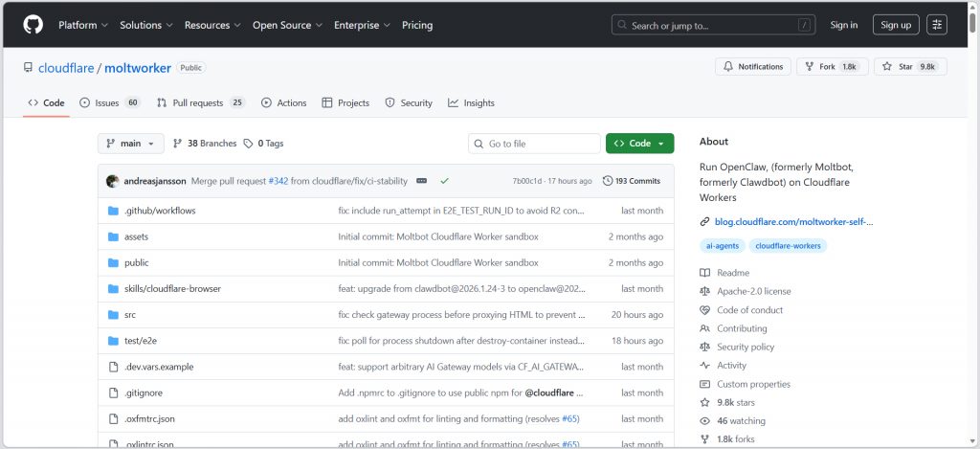Screen dimensions: 980x449
Task: Expand the Resources menu
Action: tap(212, 25)
